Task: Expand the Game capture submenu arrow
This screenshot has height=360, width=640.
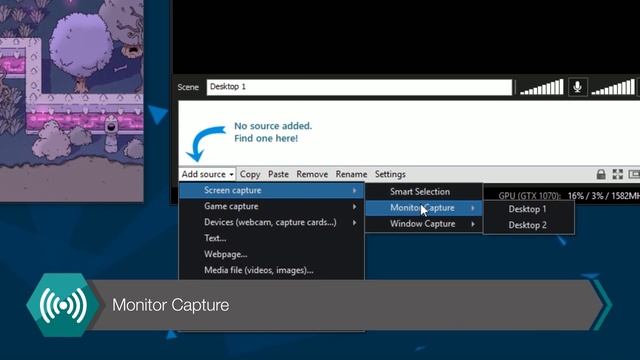Action: [x=354, y=207]
